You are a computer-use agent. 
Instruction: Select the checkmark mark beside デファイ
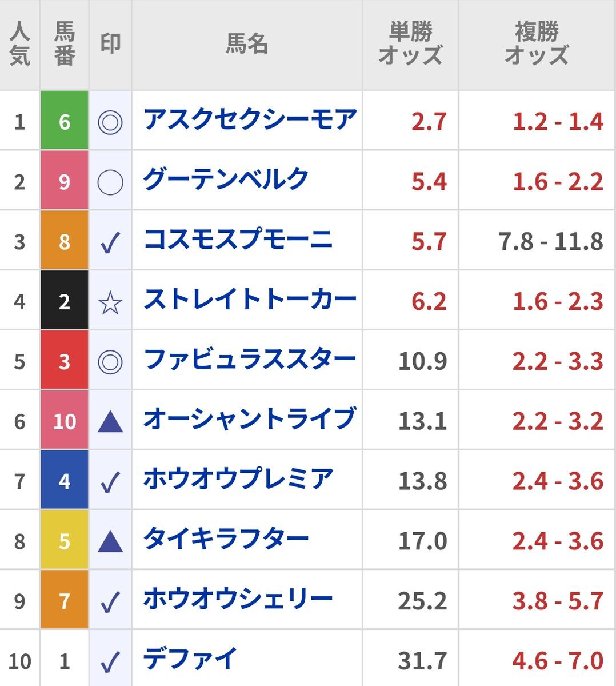[110, 661]
